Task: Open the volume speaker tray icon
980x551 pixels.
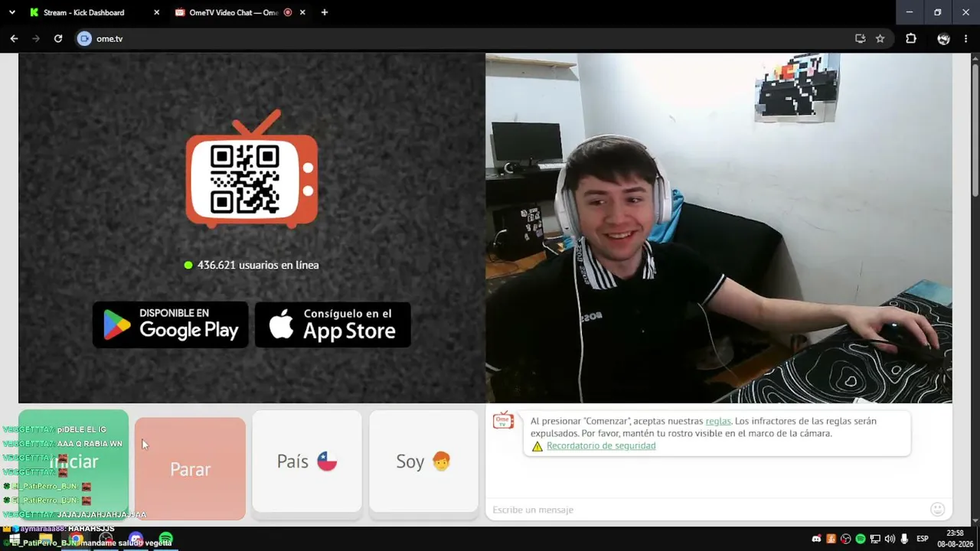Action: coord(890,539)
